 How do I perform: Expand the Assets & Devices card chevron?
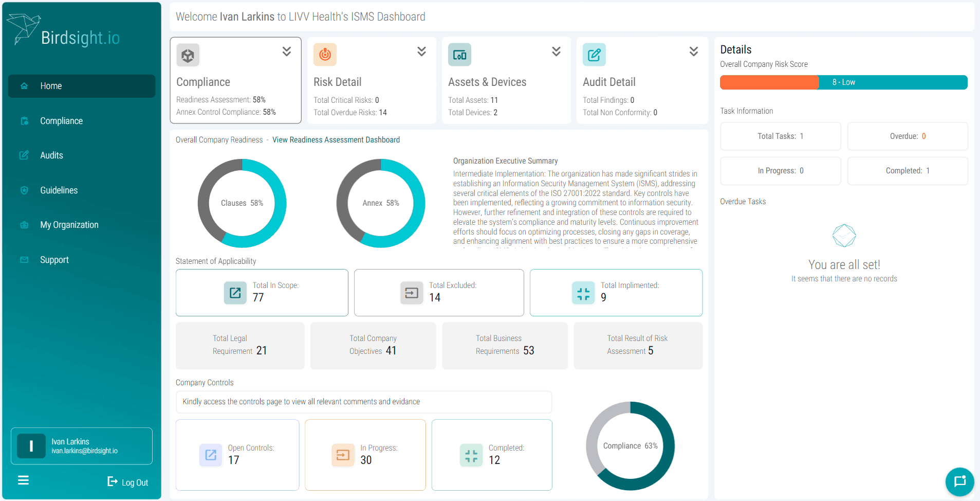556,51
